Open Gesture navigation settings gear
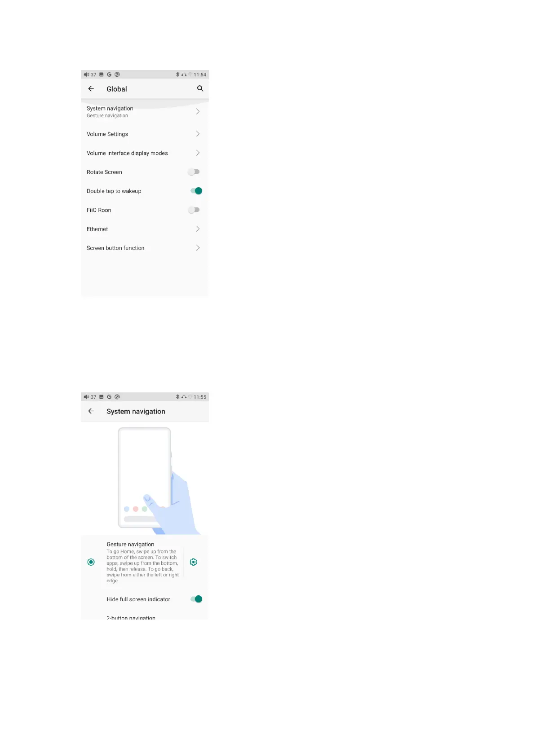 (194, 562)
